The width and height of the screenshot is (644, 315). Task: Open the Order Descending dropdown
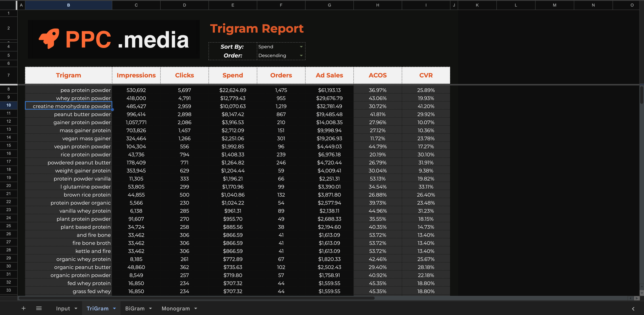[301, 56]
